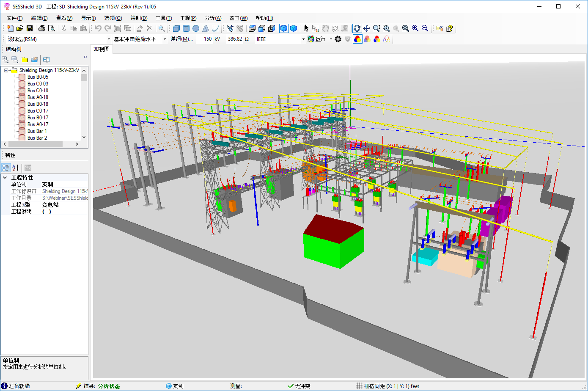Select Bus Bar 1 in structure tree
This screenshot has width=588, height=391.
pyautogui.click(x=37, y=131)
